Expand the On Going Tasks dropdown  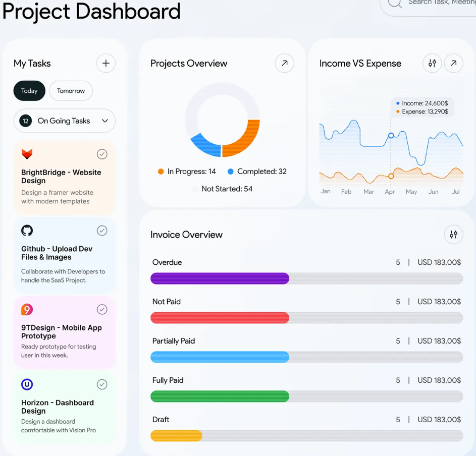click(105, 121)
